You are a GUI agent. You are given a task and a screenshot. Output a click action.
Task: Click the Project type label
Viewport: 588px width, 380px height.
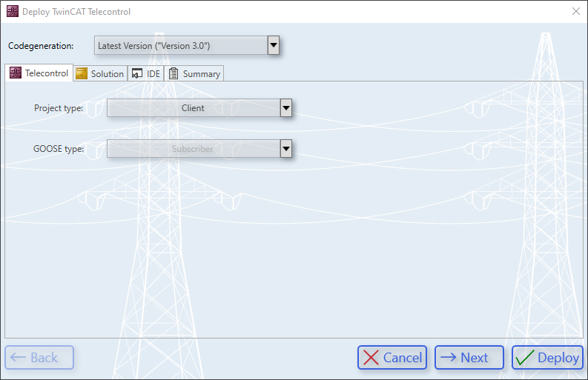[x=59, y=108]
